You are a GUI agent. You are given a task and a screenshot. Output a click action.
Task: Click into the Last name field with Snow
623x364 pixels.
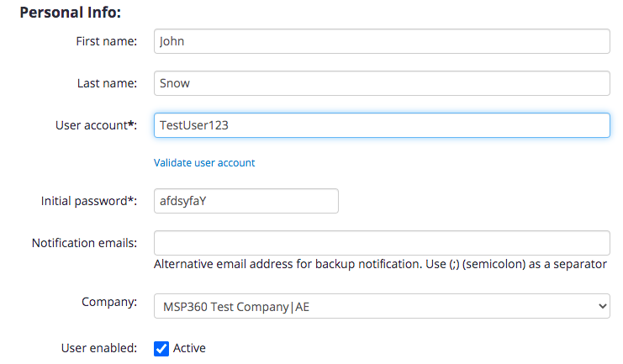pos(382,83)
